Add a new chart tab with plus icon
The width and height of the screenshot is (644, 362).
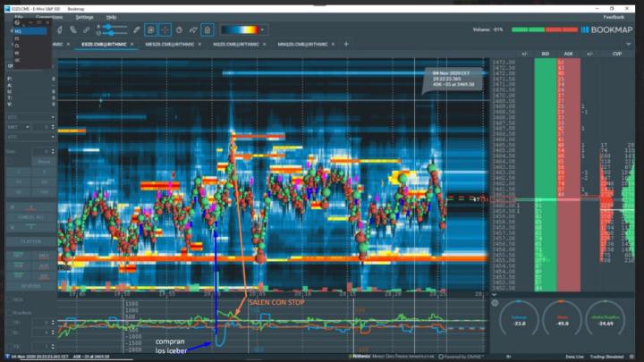tap(346, 44)
